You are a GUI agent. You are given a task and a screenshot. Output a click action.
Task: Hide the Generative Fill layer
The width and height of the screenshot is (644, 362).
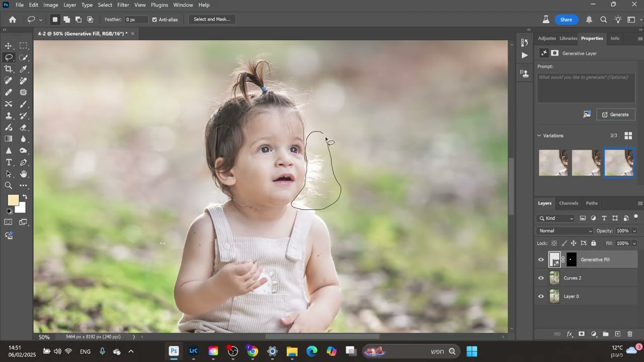[541, 260]
